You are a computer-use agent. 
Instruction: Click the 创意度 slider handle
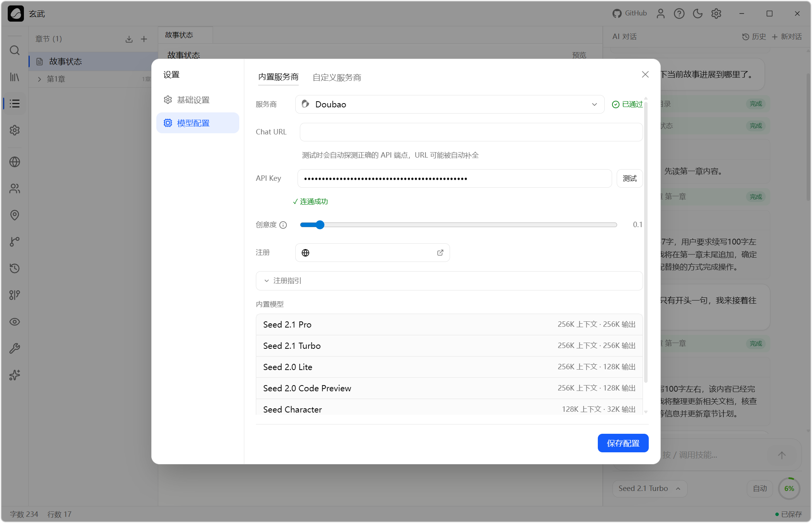tap(320, 225)
